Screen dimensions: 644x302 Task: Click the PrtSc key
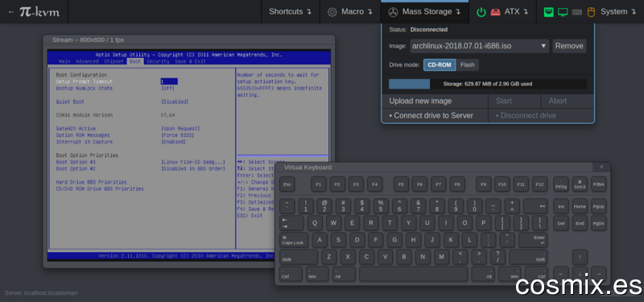pyautogui.click(x=561, y=184)
